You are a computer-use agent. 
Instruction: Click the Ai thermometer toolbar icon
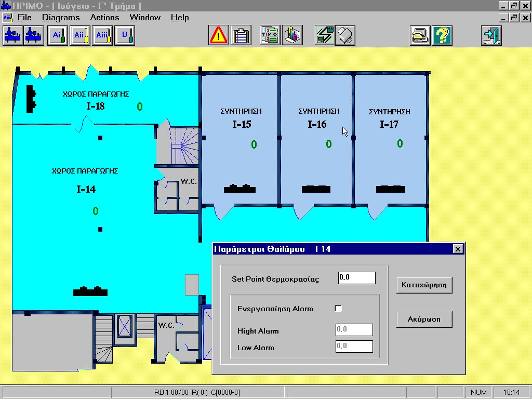click(x=58, y=35)
